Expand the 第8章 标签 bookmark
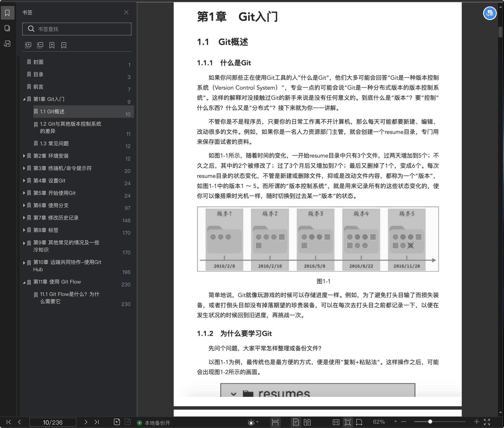This screenshot has width=504, height=428. point(24,230)
